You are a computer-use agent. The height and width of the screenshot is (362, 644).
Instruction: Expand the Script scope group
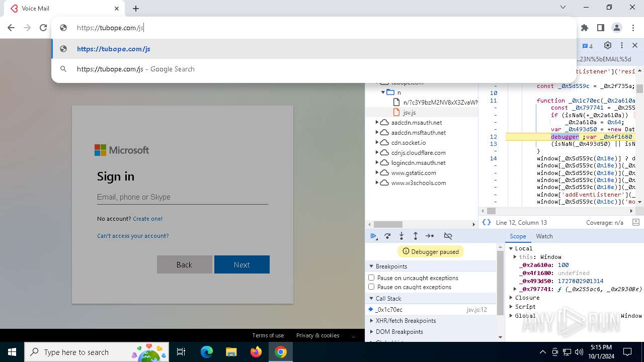click(511, 307)
